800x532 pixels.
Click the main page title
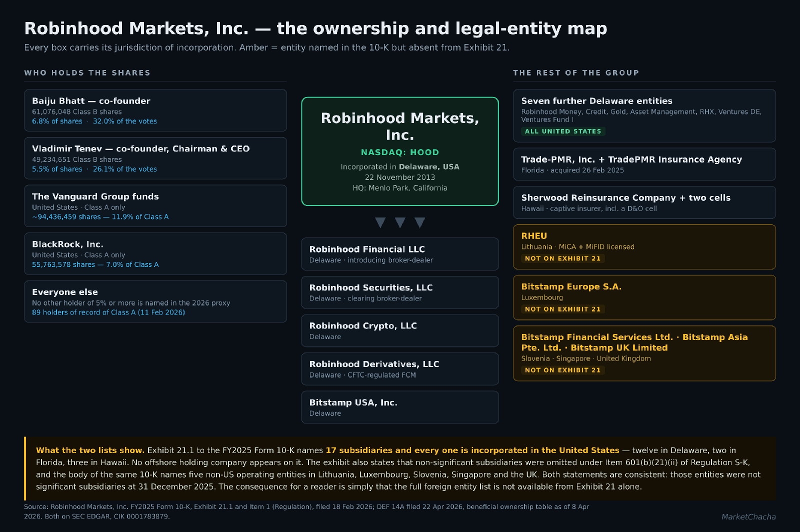click(315, 28)
